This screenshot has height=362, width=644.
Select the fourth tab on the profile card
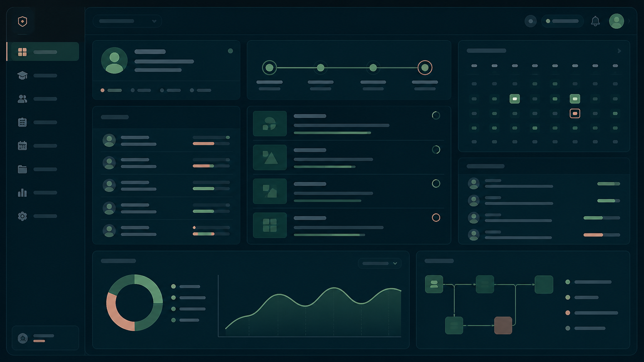click(200, 90)
